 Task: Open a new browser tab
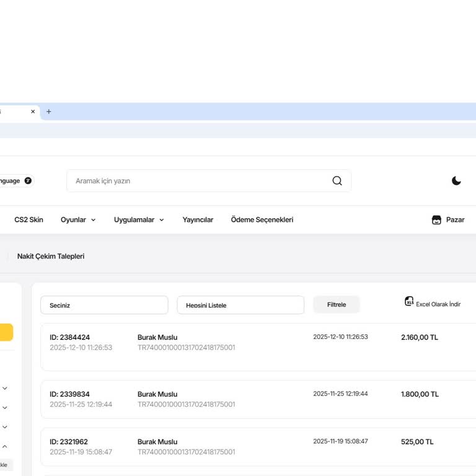pos(49,112)
